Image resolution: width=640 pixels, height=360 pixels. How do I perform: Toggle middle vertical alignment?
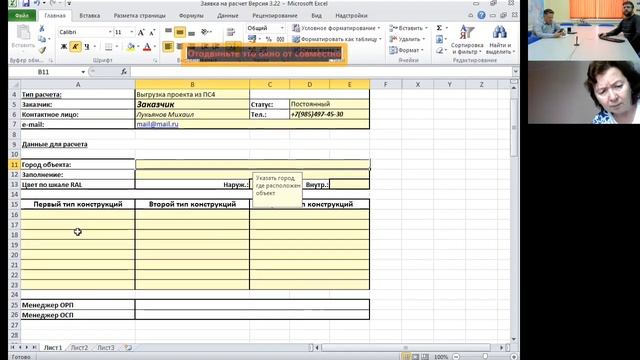(x=180, y=31)
